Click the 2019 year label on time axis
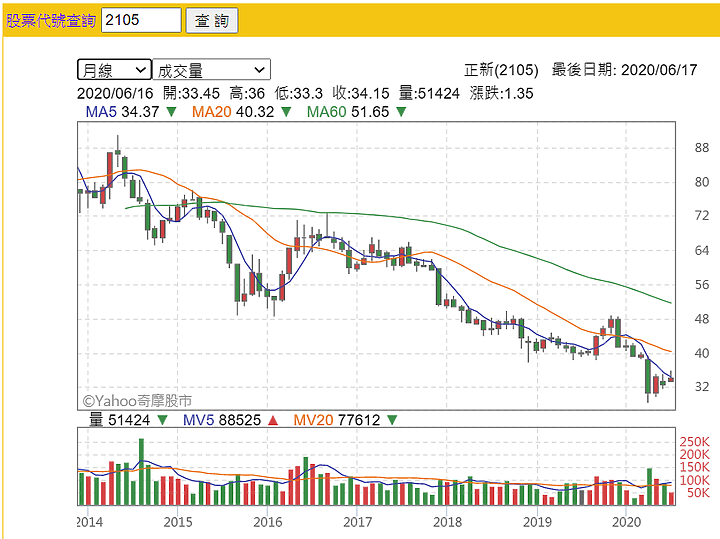This screenshot has width=720, height=539. click(x=537, y=522)
